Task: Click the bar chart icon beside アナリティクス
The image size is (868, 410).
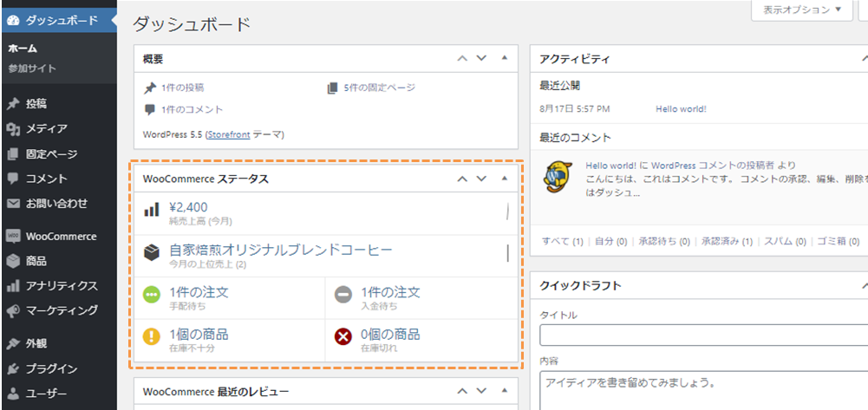Action: [x=14, y=286]
